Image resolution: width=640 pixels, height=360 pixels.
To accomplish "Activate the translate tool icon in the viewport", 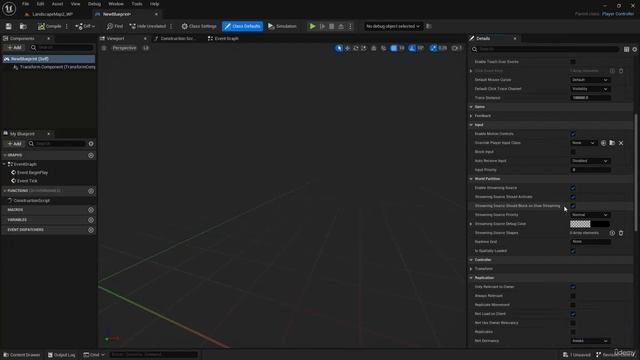I will tap(347, 48).
